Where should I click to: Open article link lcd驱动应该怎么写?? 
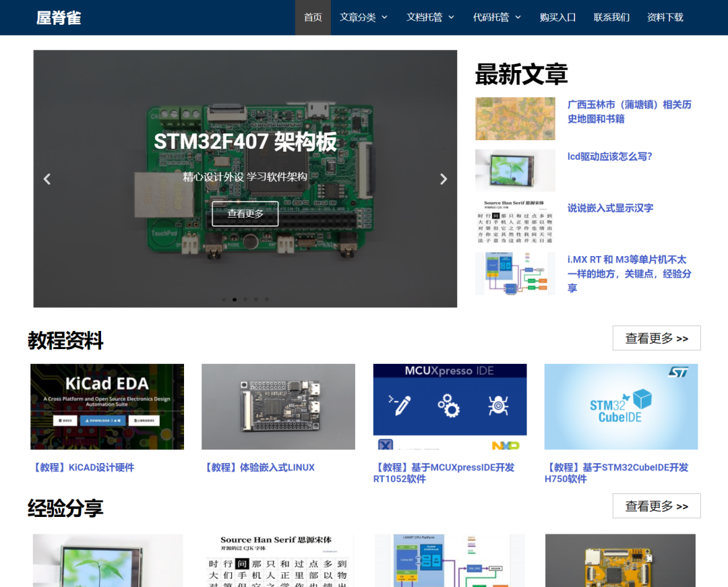click(609, 156)
